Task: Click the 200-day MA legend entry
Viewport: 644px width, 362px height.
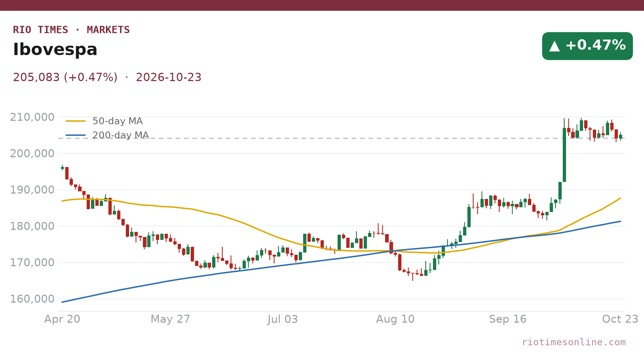Action: pos(107,135)
